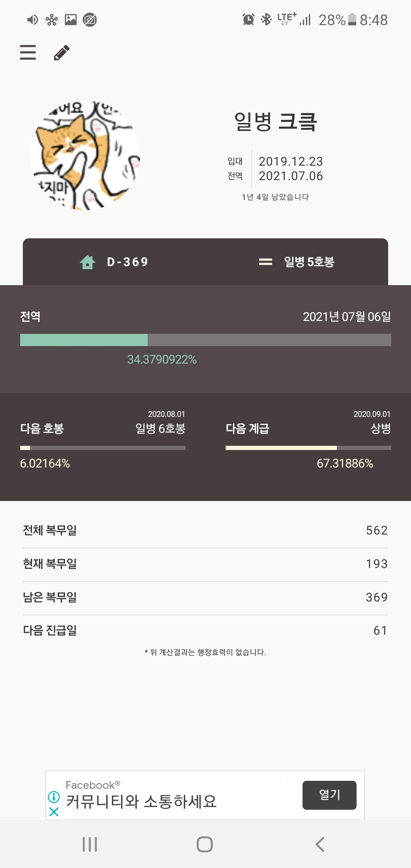The height and width of the screenshot is (868, 411).
Task: Tap the Android back navigation button
Action: [x=320, y=844]
